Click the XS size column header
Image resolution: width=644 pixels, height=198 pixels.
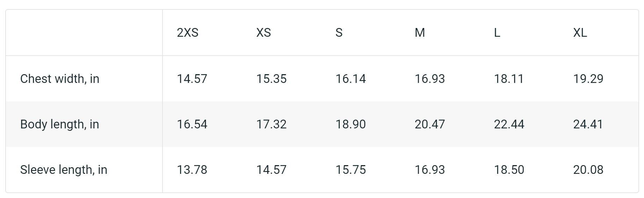point(263,33)
